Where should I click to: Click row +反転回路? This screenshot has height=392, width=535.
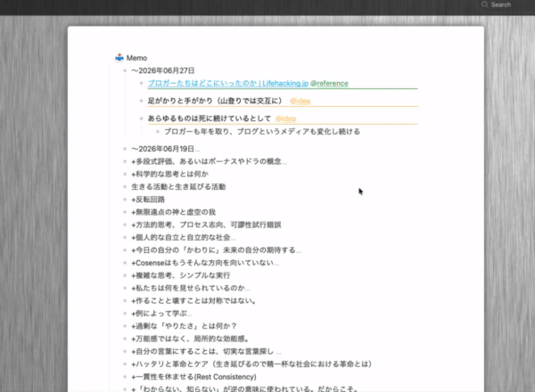(148, 200)
